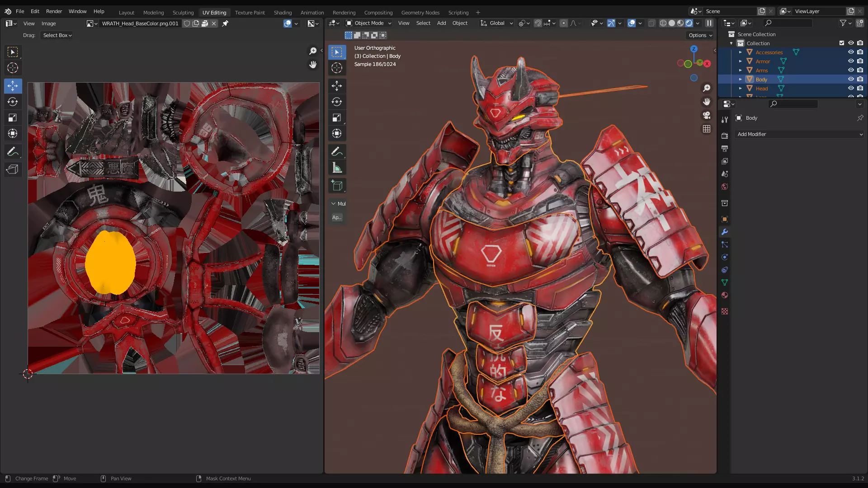Expand the Accessories tree item
The image size is (868, 488).
click(741, 52)
